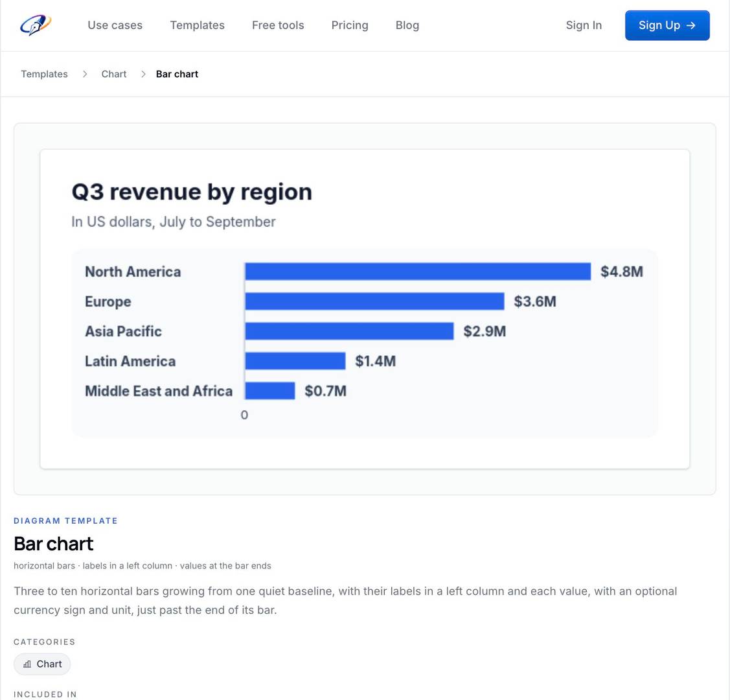Click the "Europe" row label
This screenshot has width=730, height=700.
108,301
